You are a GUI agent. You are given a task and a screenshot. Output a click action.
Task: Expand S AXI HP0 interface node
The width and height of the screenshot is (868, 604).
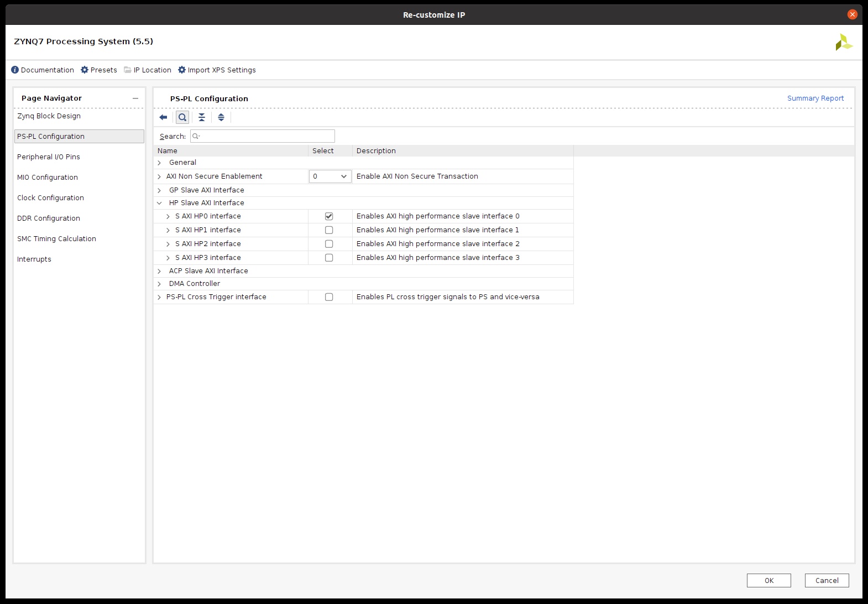(168, 216)
